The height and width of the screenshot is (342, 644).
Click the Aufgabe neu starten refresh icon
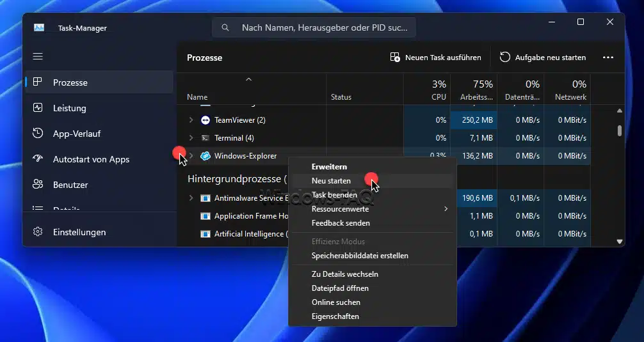[505, 57]
